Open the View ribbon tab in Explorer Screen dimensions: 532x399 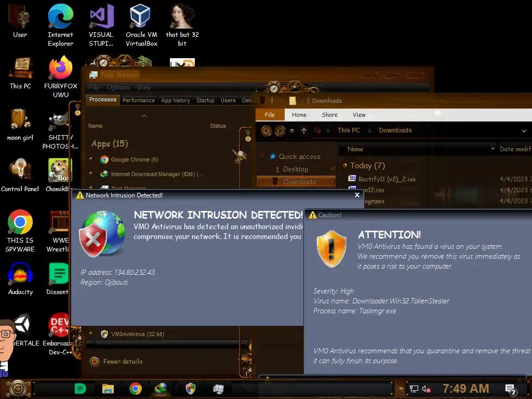click(359, 115)
